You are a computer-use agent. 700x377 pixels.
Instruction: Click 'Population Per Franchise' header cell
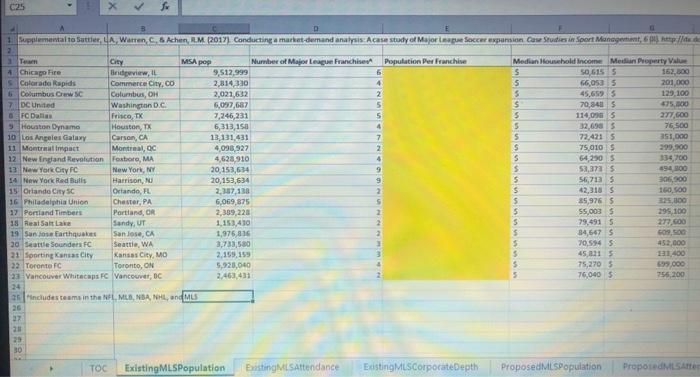click(x=447, y=61)
